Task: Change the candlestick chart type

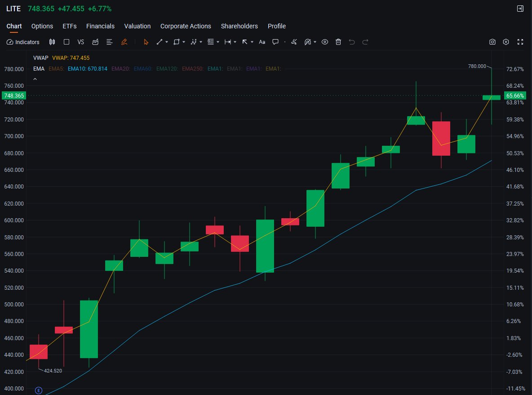Action: pos(52,42)
